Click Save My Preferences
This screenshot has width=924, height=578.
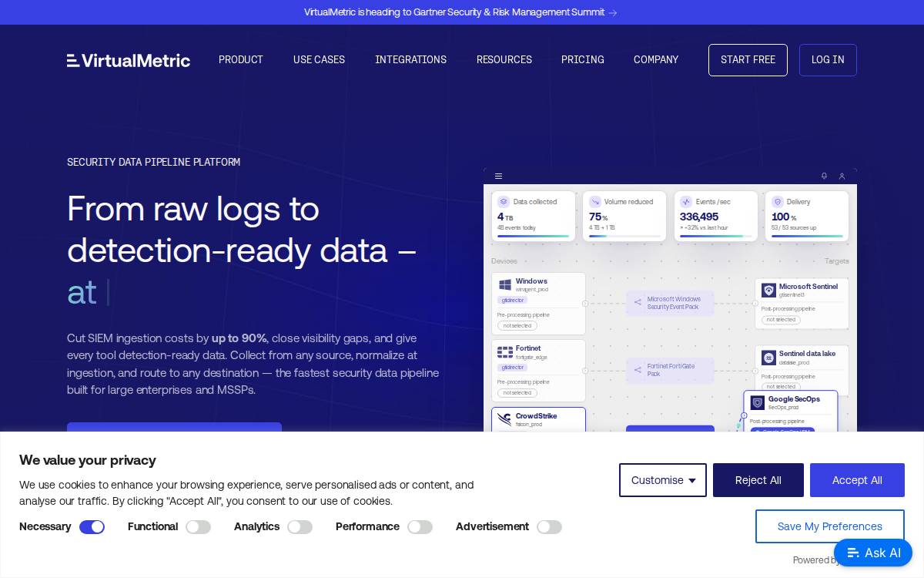[x=830, y=526]
